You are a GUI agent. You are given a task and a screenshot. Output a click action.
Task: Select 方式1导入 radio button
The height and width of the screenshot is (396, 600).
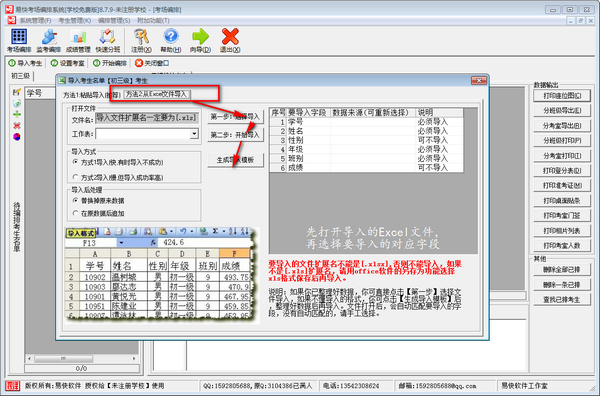coord(75,162)
